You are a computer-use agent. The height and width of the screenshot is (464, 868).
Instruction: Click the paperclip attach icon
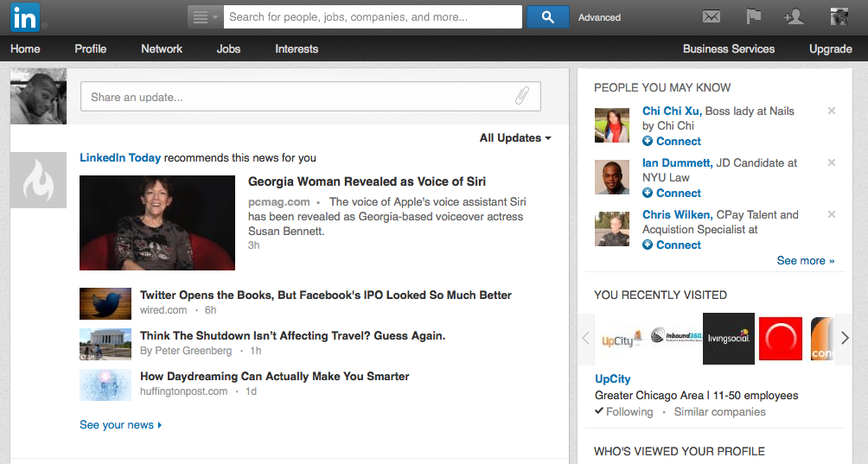(x=522, y=96)
